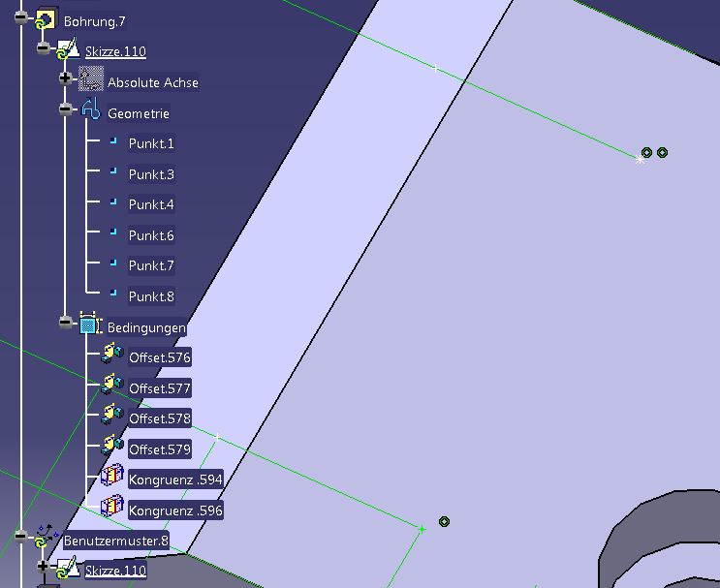Click the Geometrie node icon
This screenshot has width=720, height=588.
[90, 109]
